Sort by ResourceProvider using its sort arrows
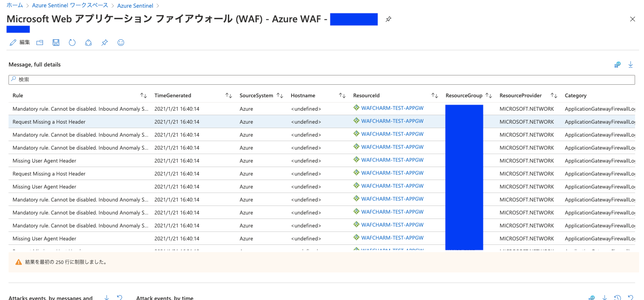The image size is (644, 300). pos(554,96)
